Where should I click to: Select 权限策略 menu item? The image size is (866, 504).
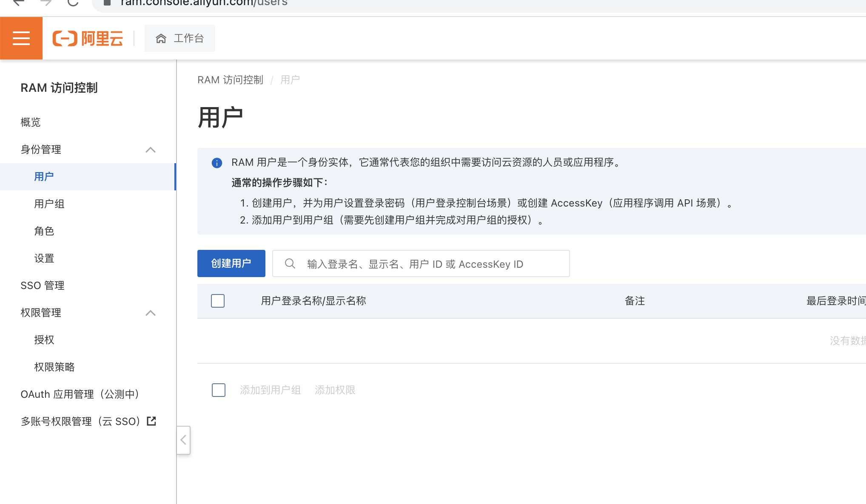[x=54, y=367]
